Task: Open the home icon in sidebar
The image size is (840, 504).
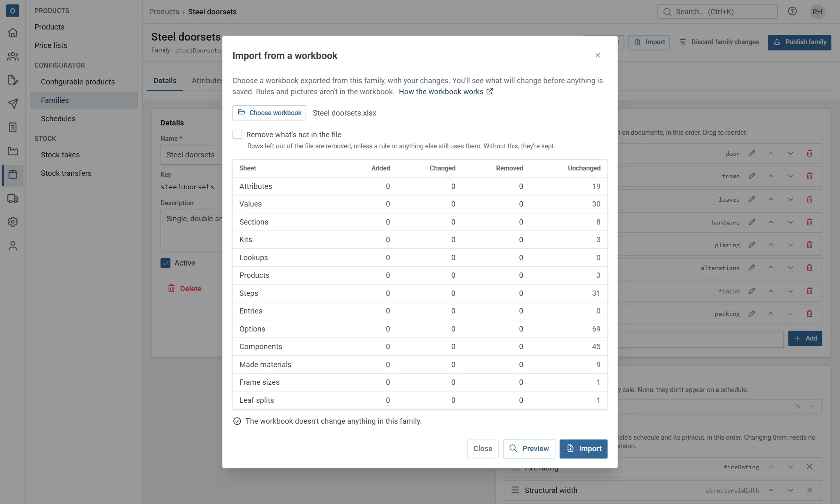Action: click(13, 32)
